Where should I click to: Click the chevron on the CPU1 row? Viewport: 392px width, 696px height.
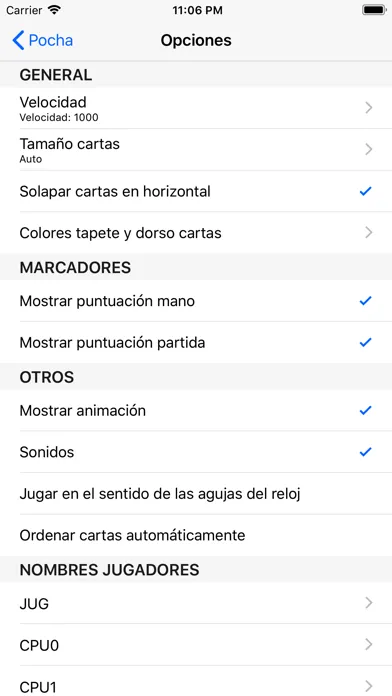pyautogui.click(x=368, y=686)
